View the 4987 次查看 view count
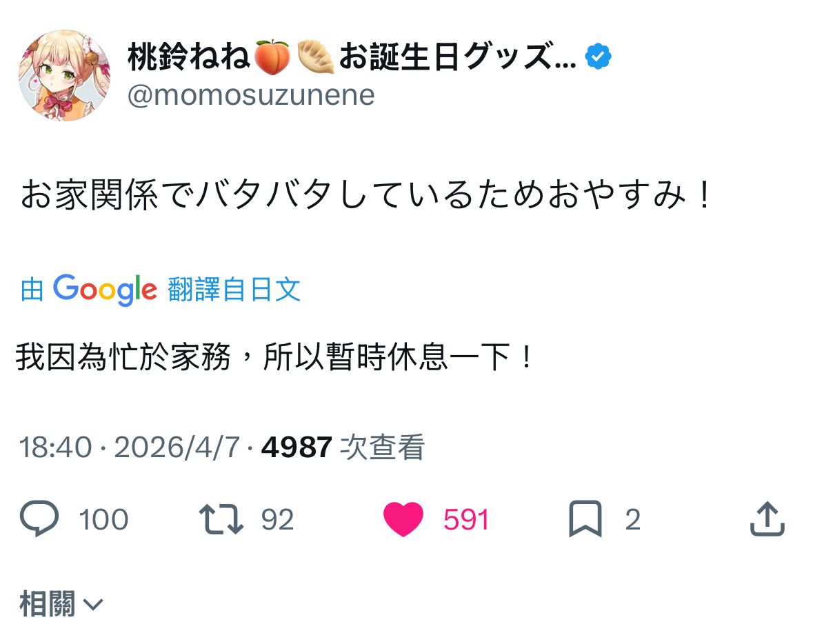The image size is (813, 644). pyautogui.click(x=343, y=448)
